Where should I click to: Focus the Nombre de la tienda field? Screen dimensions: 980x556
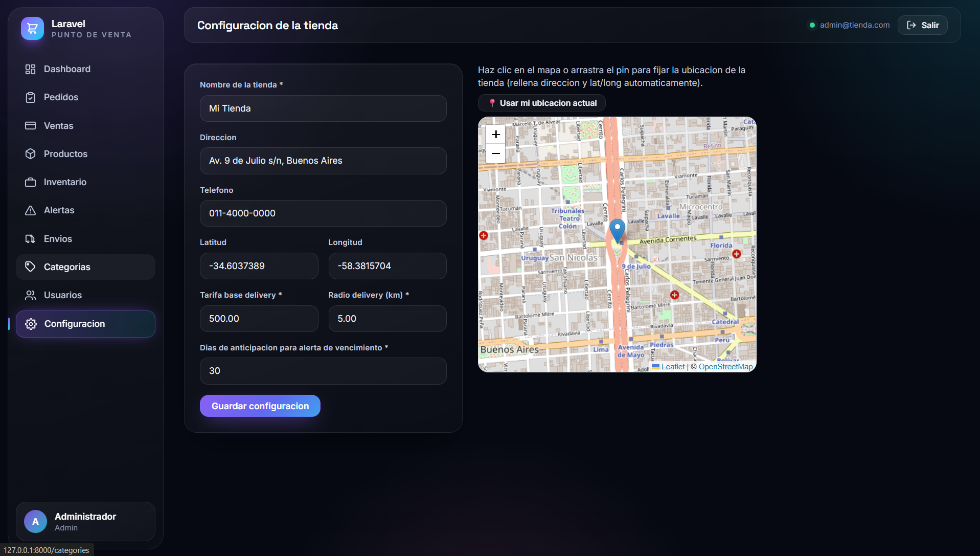pyautogui.click(x=323, y=108)
